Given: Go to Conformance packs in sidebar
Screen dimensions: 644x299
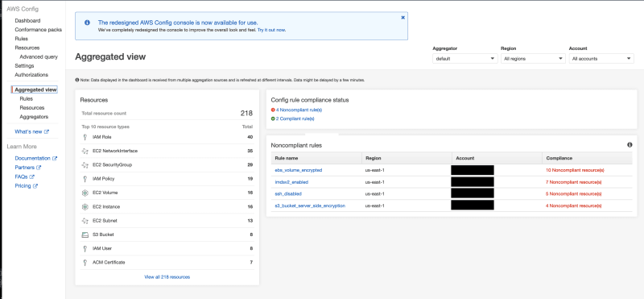Looking at the screenshot, I should click(38, 30).
